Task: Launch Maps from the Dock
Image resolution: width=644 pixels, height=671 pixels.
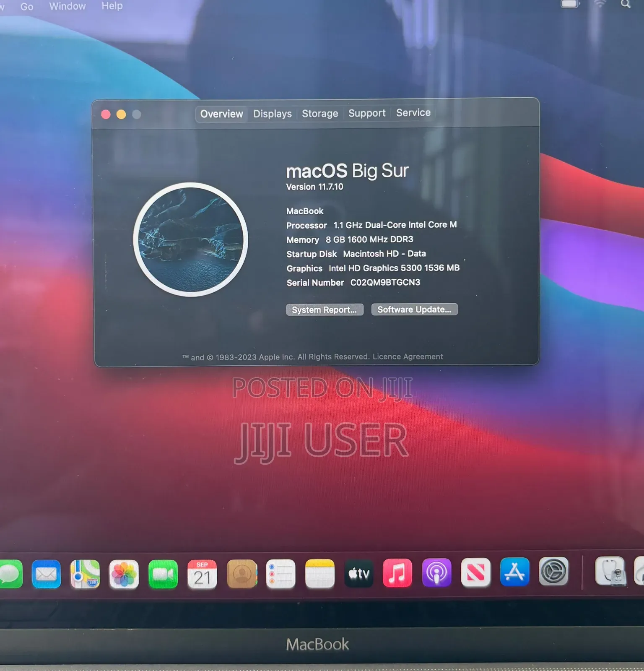Action: tap(85, 574)
